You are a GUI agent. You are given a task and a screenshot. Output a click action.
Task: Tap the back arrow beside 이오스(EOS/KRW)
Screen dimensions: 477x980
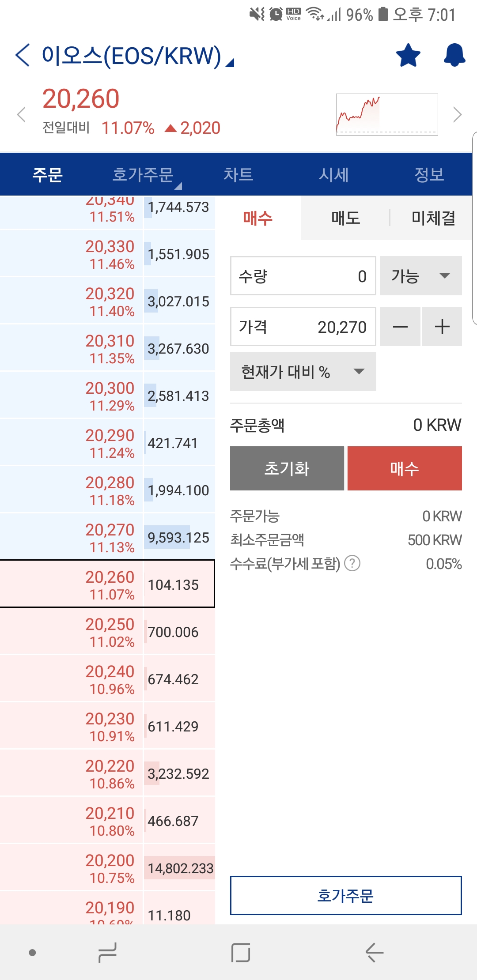pyautogui.click(x=23, y=56)
